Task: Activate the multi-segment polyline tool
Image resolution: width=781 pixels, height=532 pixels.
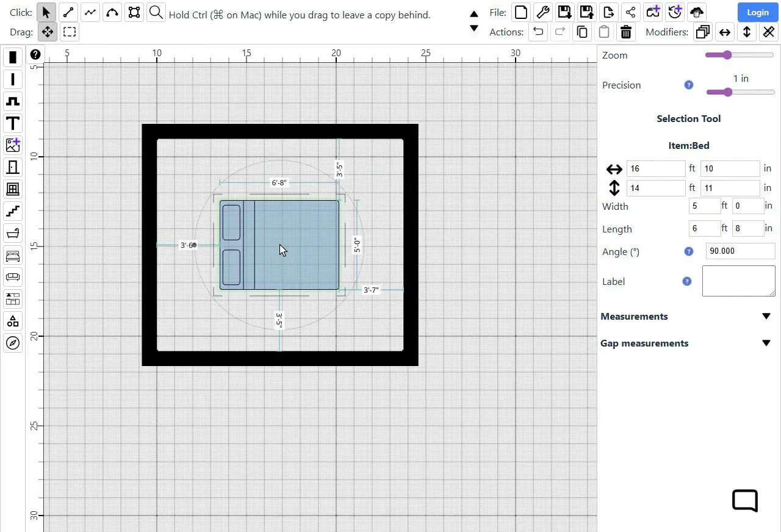Action: click(x=90, y=12)
